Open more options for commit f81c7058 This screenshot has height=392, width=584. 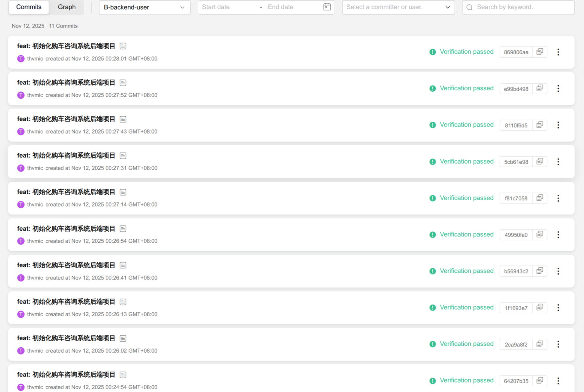(x=558, y=198)
